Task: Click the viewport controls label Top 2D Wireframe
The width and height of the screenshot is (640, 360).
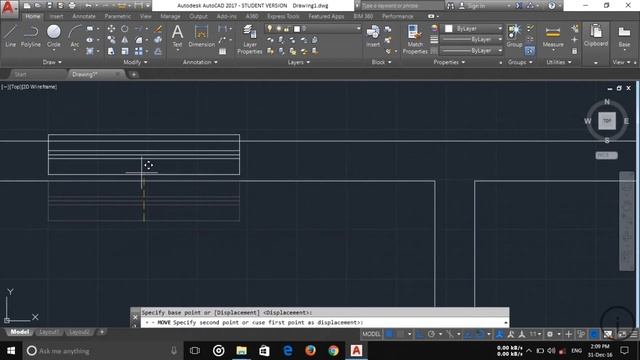Action: click(29, 87)
